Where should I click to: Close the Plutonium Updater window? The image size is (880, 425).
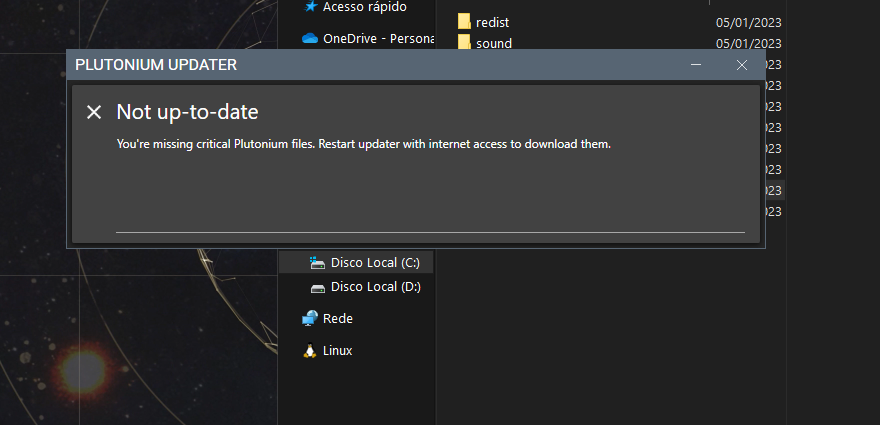tap(741, 65)
